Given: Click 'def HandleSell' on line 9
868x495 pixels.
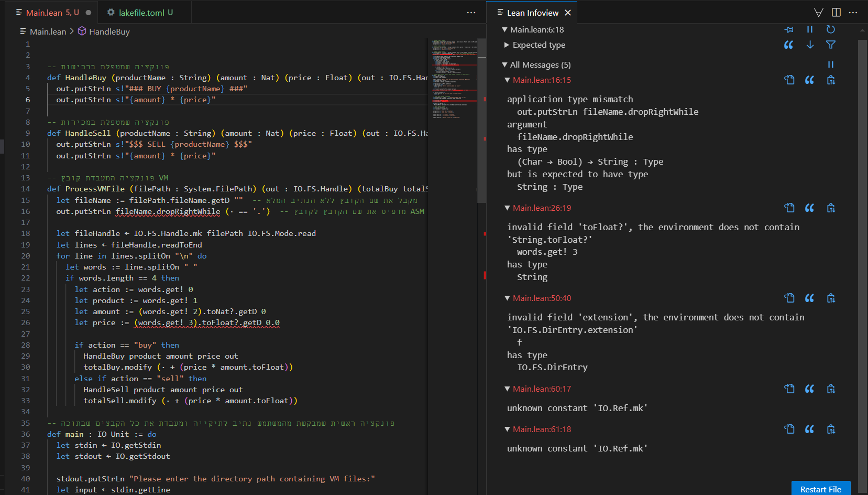Looking at the screenshot, I should pyautogui.click(x=79, y=133).
